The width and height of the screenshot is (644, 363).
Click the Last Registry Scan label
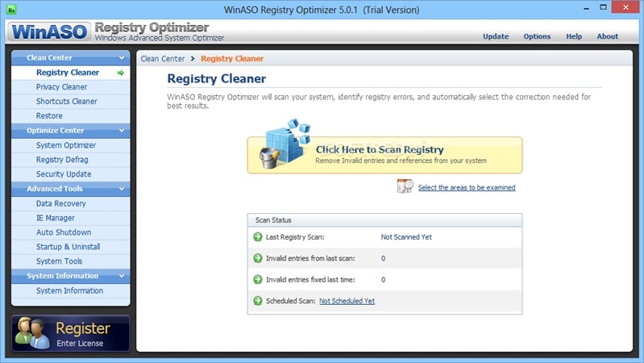pyautogui.click(x=295, y=237)
